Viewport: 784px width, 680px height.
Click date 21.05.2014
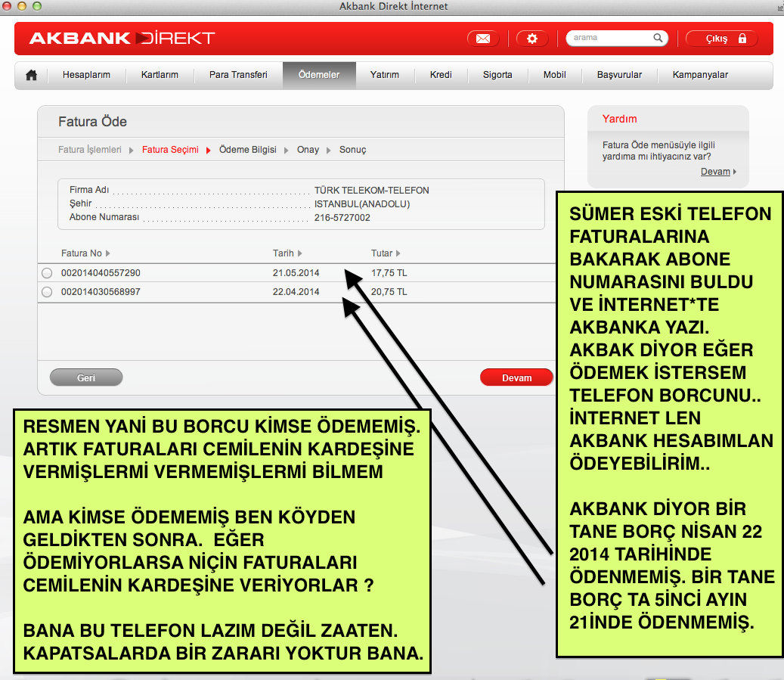(x=296, y=273)
